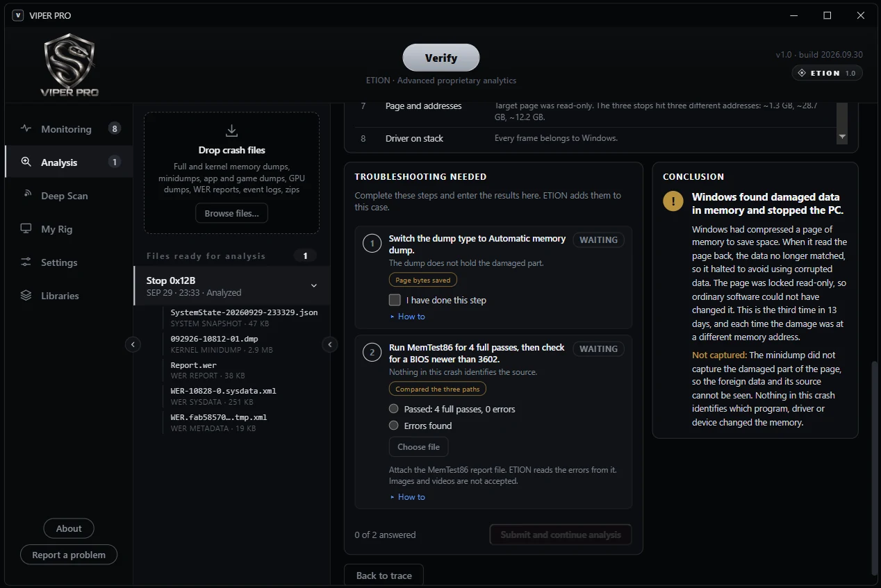This screenshot has height=588, width=881.
Task: Click the Analysis magnifier icon
Action: point(26,162)
